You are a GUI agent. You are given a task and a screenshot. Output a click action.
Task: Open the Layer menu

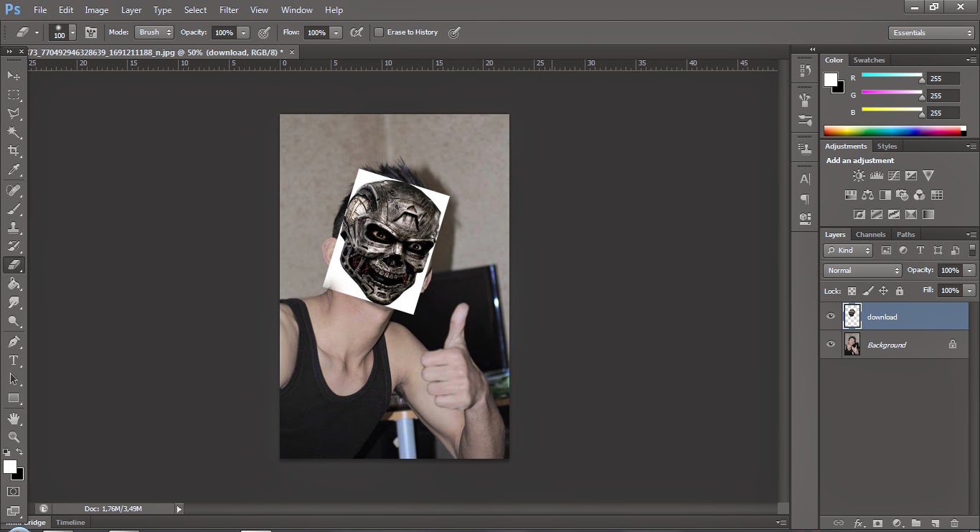[x=131, y=10]
